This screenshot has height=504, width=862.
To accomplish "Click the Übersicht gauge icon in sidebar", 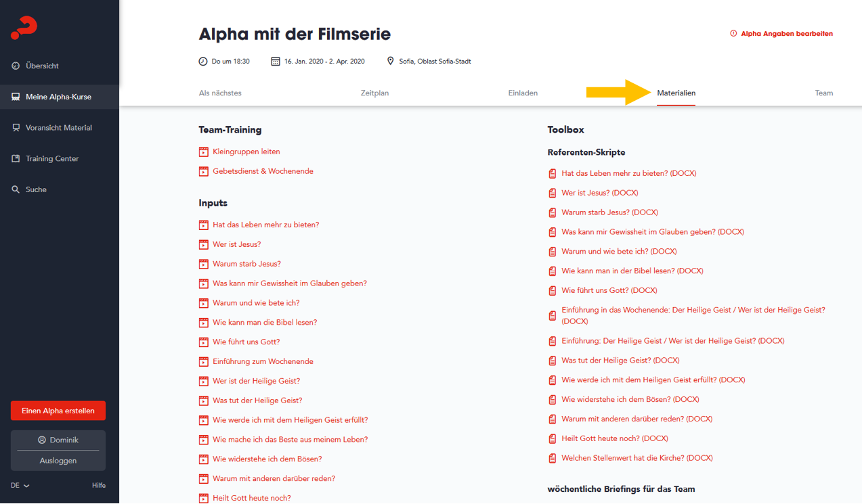I will (x=16, y=66).
